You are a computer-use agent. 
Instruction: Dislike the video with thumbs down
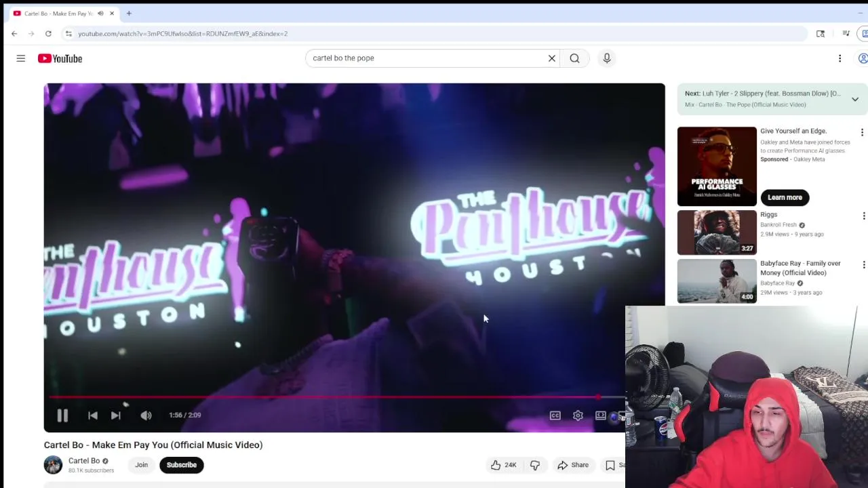click(534, 465)
